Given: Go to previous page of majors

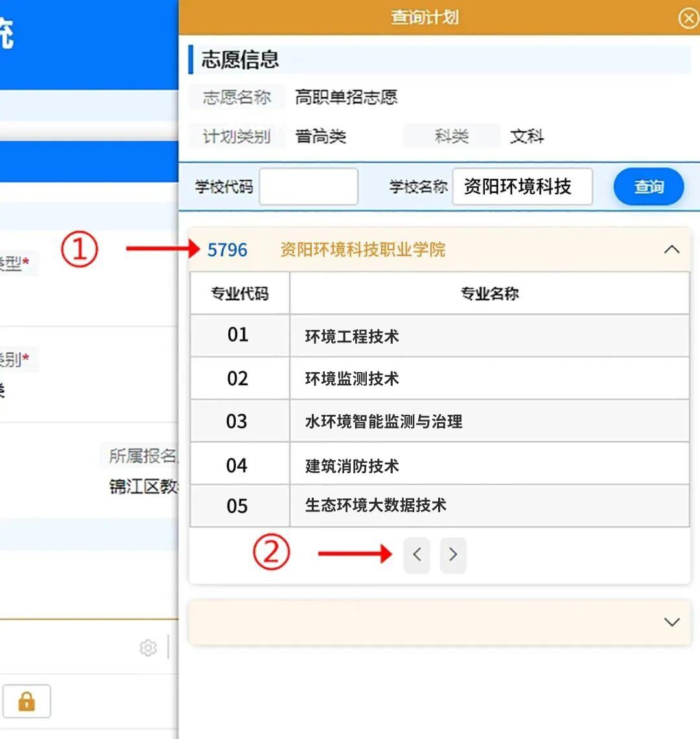Looking at the screenshot, I should (x=417, y=554).
